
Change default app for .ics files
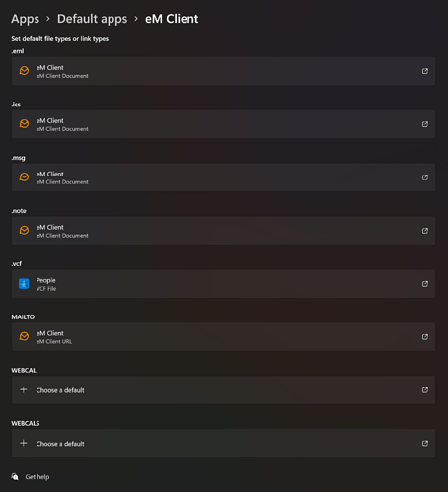click(223, 124)
